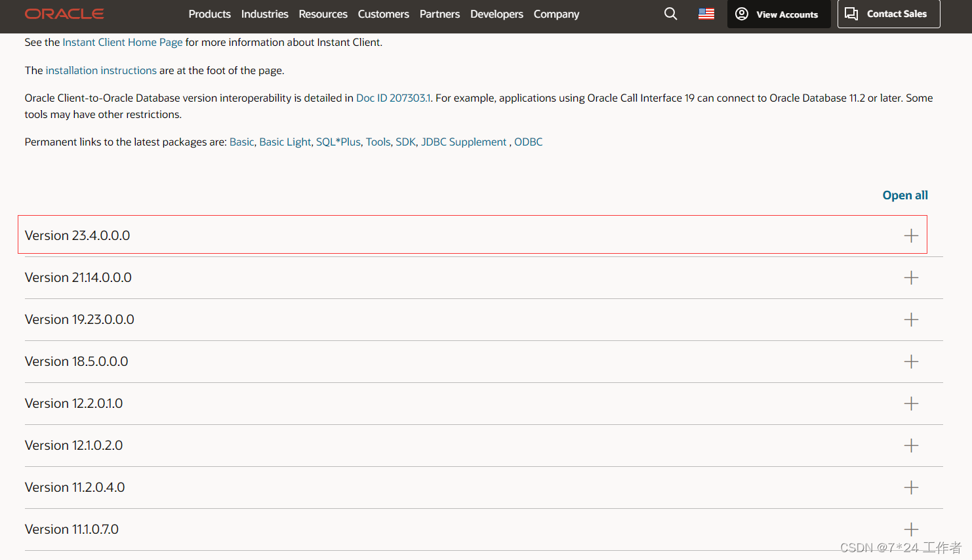Expand Version 18.5.0.0.0 plus icon
972x560 pixels.
[911, 361]
